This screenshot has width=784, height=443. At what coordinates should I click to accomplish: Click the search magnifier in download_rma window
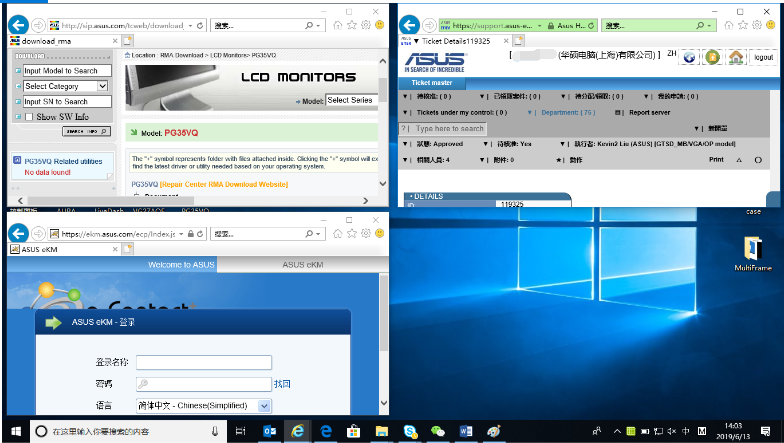(x=309, y=25)
